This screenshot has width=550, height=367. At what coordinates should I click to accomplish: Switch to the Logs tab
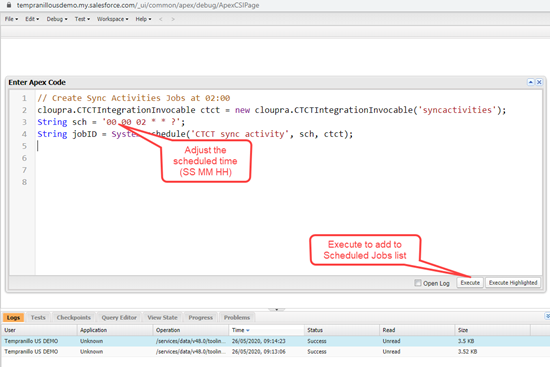13,318
